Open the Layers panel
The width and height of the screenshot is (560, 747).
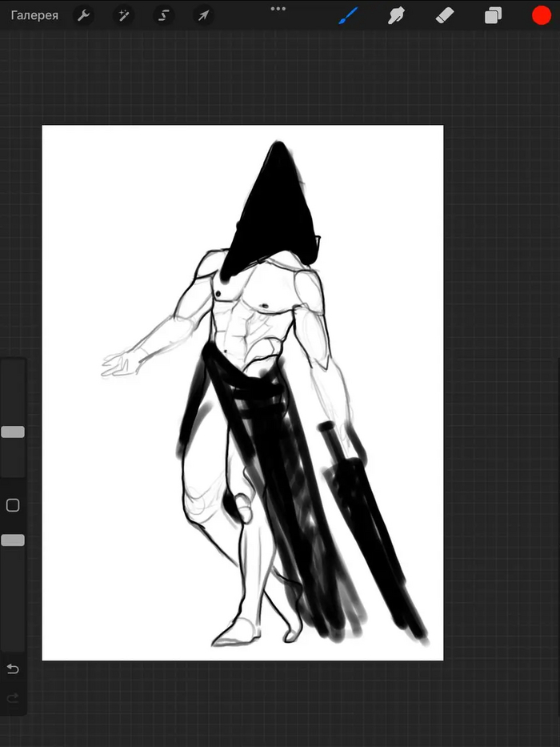[x=493, y=16]
